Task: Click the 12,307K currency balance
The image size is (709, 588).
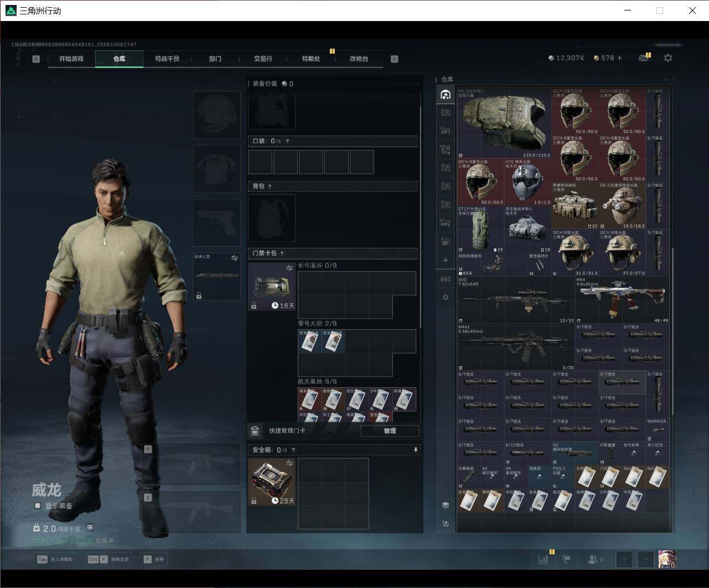Action: [x=566, y=58]
